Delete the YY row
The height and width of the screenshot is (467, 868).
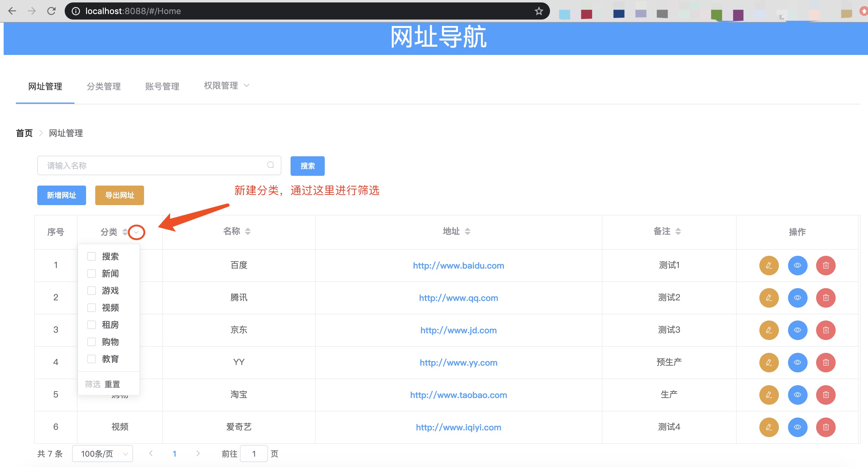click(x=826, y=363)
